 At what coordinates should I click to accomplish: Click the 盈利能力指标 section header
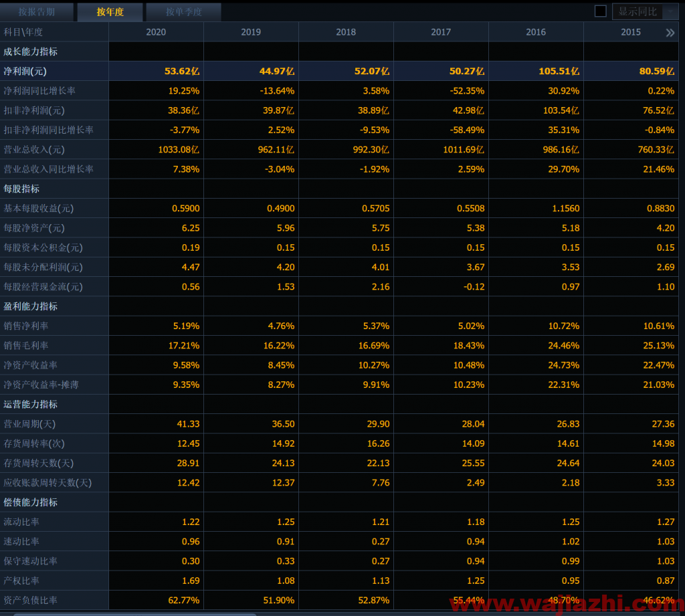(x=31, y=306)
